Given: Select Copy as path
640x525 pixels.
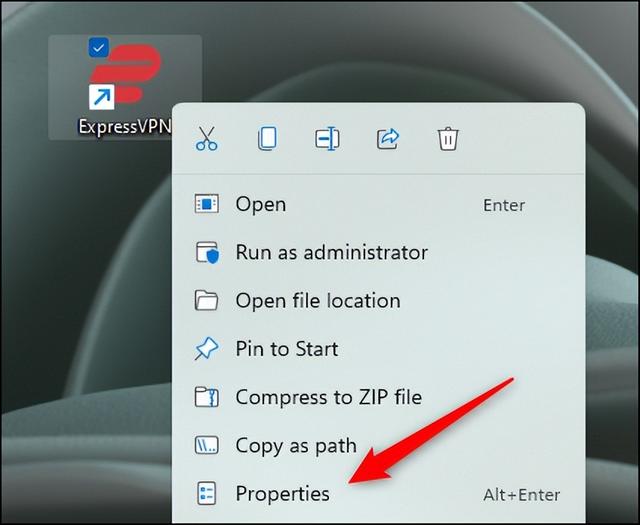Looking at the screenshot, I should click(x=378, y=445).
